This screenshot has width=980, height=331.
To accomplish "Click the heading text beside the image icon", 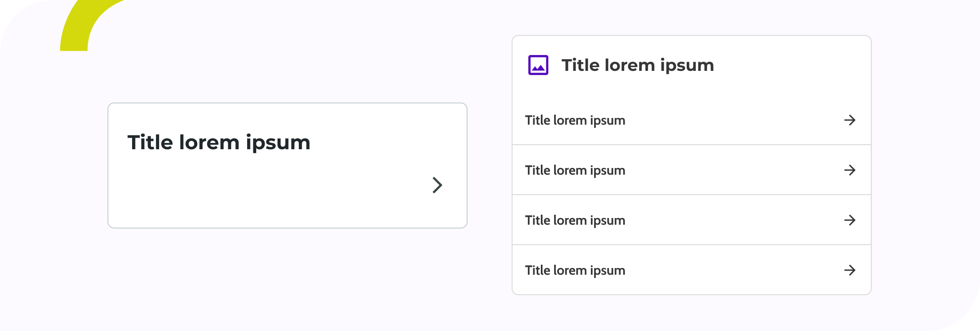I will tap(637, 65).
